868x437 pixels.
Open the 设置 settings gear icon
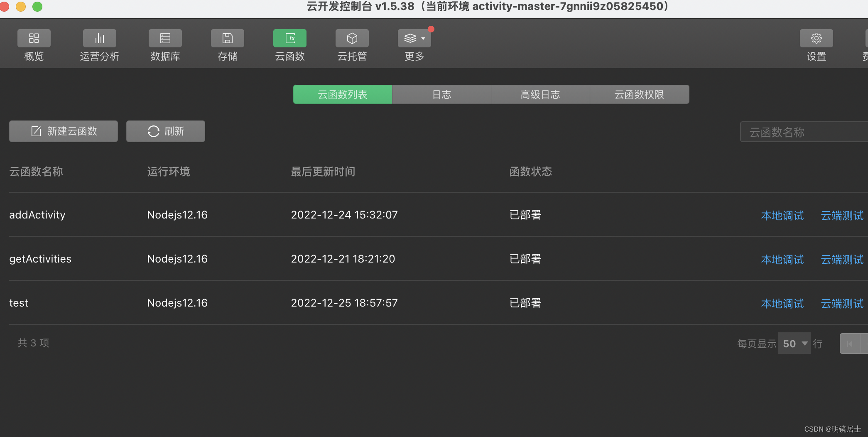click(x=817, y=38)
